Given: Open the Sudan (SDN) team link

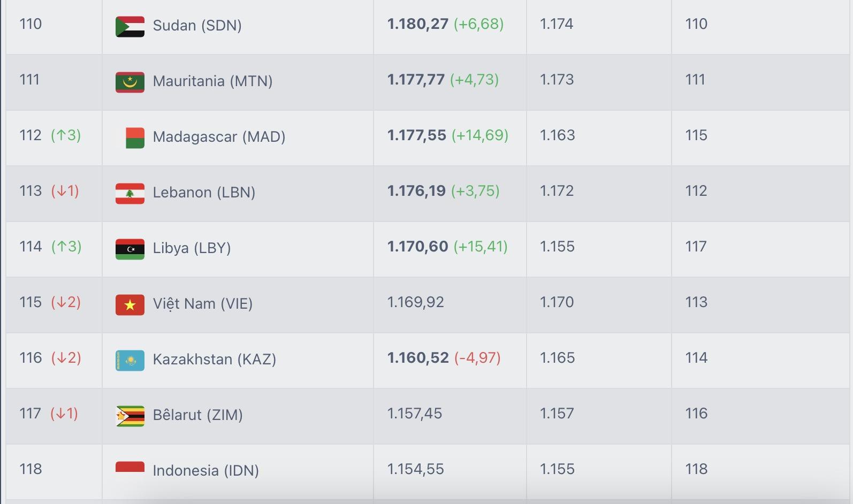Looking at the screenshot, I should (x=197, y=26).
